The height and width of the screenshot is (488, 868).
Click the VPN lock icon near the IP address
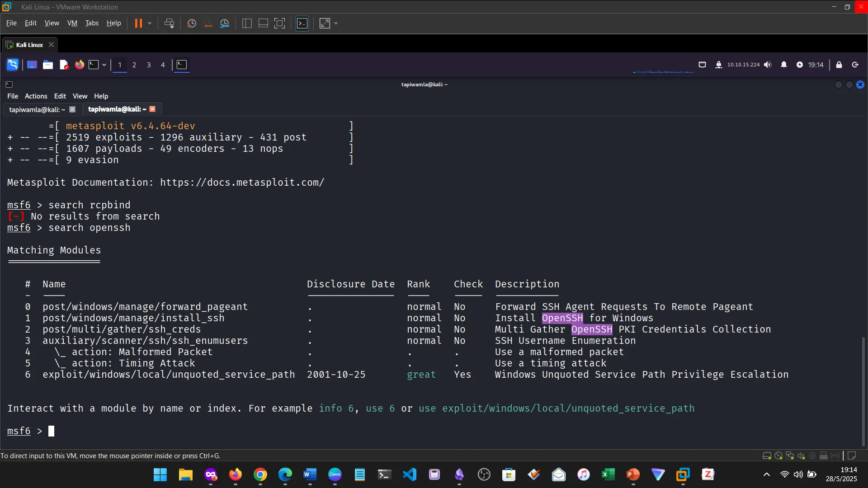click(719, 65)
